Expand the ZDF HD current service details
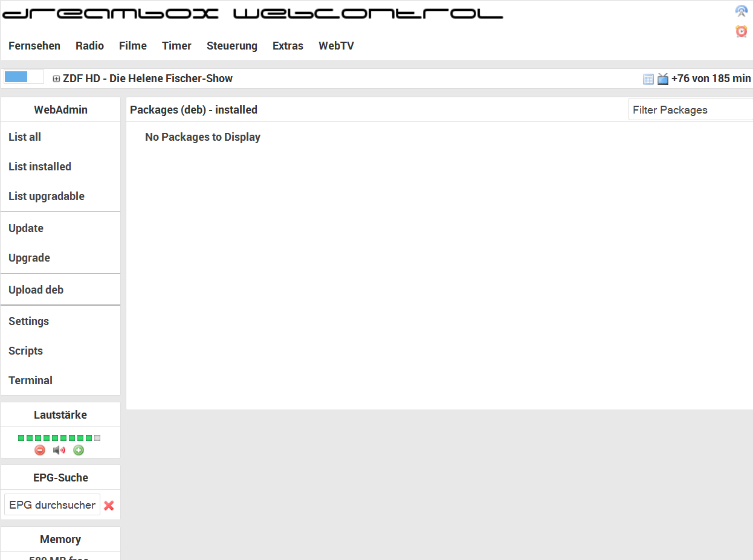This screenshot has height=560, width=753. point(56,79)
